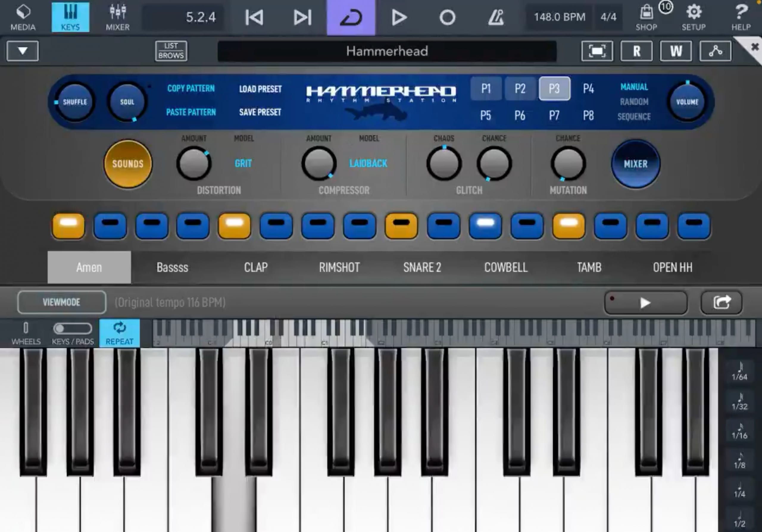The width and height of the screenshot is (762, 532).
Task: Select pattern P8
Action: [x=588, y=116]
